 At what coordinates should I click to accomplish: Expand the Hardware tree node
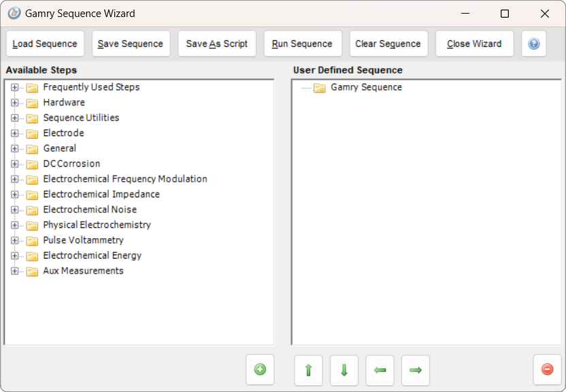click(14, 103)
